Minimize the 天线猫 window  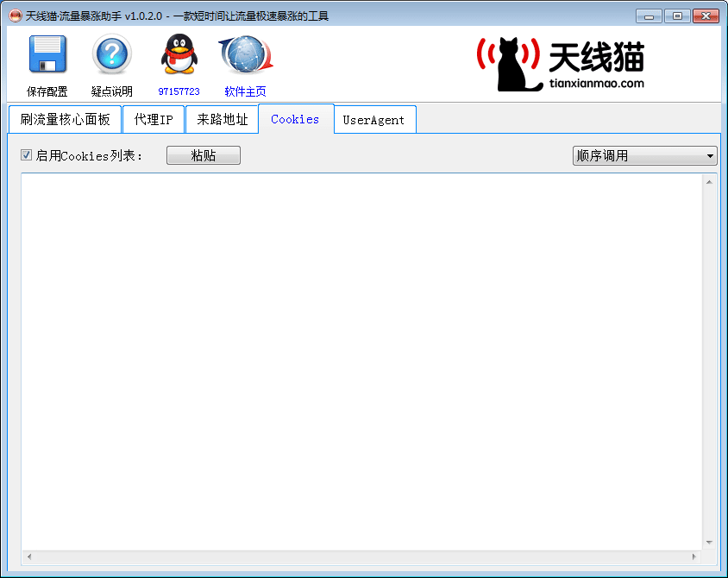(x=649, y=16)
